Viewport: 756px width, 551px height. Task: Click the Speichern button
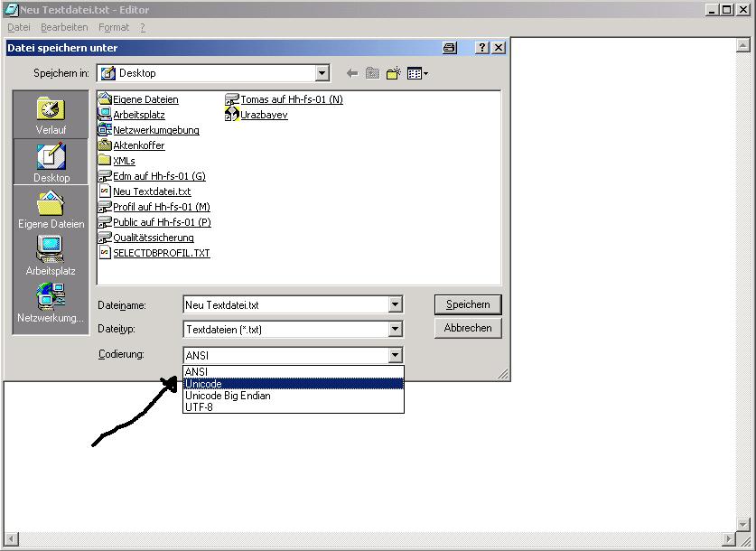tap(468, 304)
